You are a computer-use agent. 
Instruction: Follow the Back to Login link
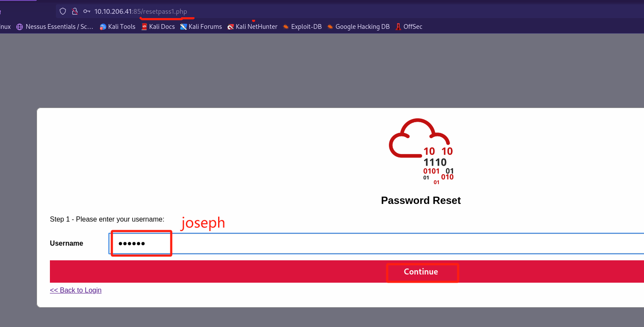(x=76, y=290)
